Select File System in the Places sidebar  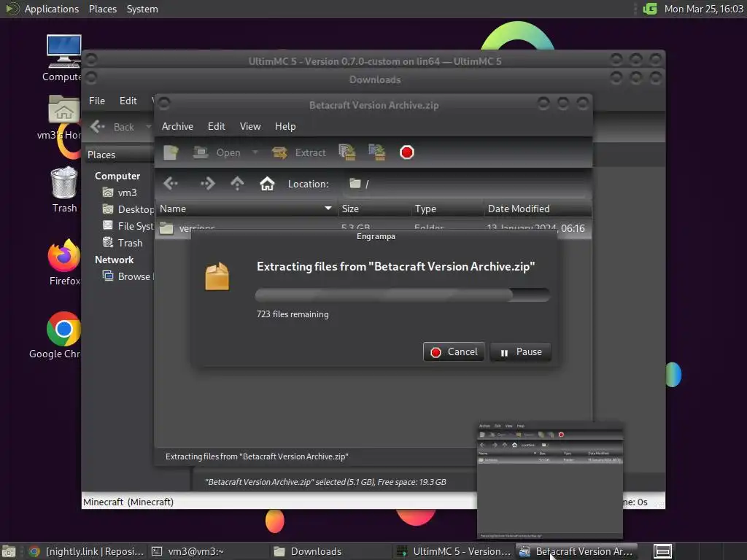tap(128, 226)
